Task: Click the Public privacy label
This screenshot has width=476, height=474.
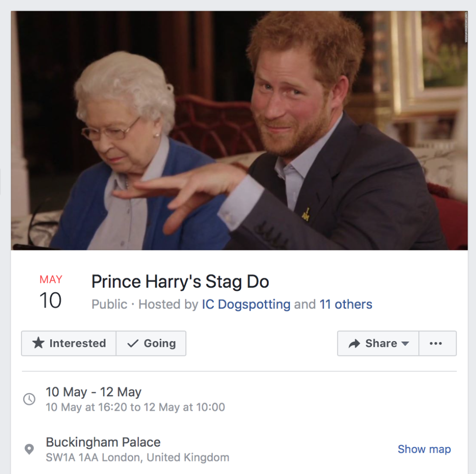Action: tap(109, 304)
